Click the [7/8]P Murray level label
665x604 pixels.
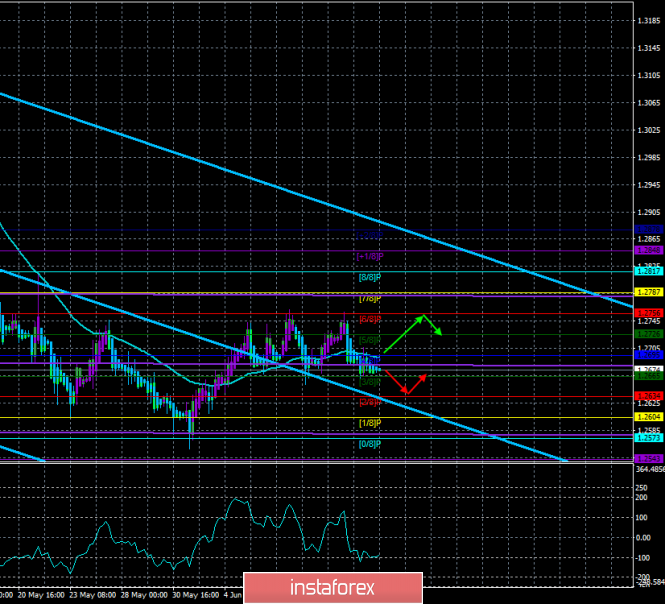pyautogui.click(x=370, y=299)
